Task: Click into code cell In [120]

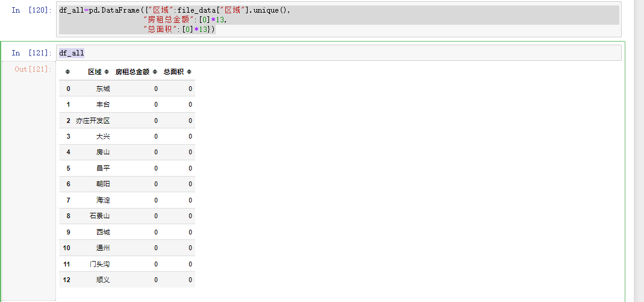Action: point(339,19)
